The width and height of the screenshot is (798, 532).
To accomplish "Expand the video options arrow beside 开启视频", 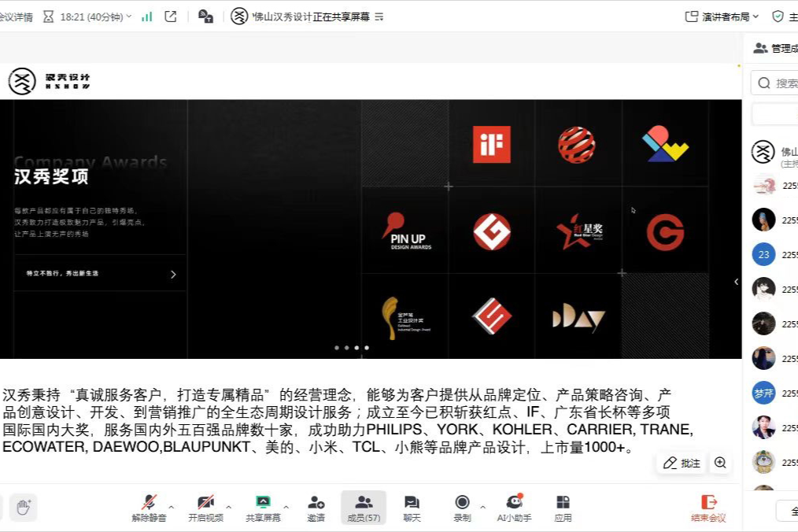I will click(228, 507).
